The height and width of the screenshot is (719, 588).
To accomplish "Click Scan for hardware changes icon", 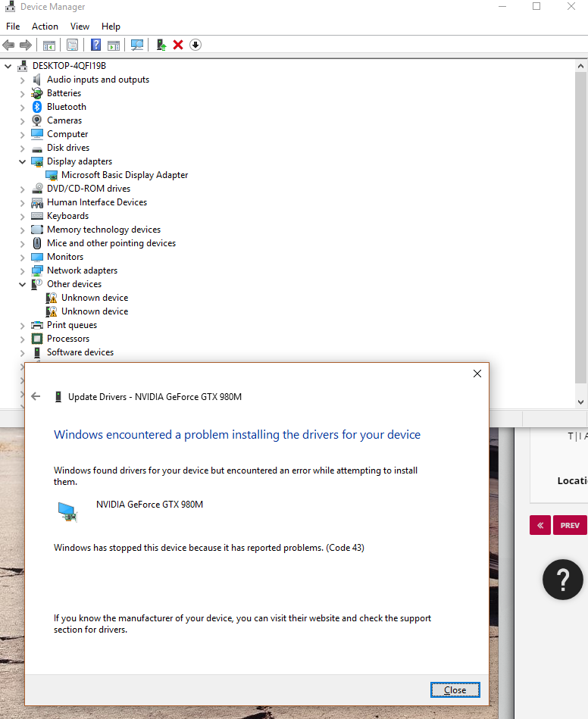I will click(136, 45).
